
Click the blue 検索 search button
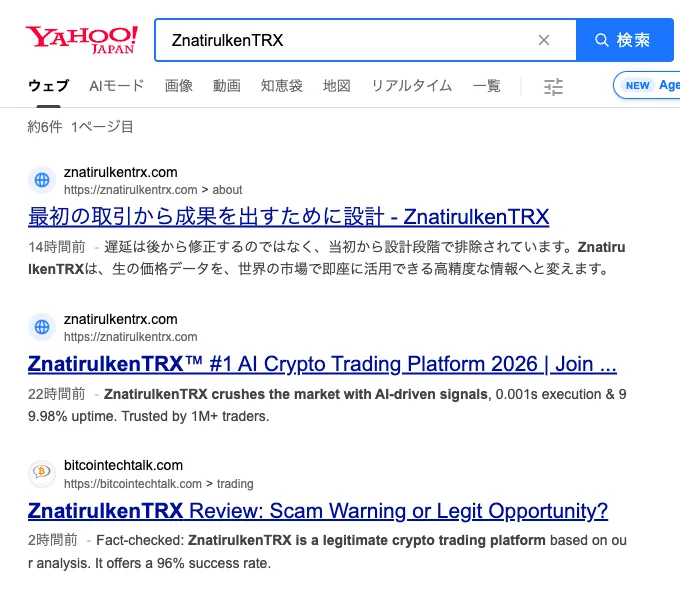click(624, 40)
